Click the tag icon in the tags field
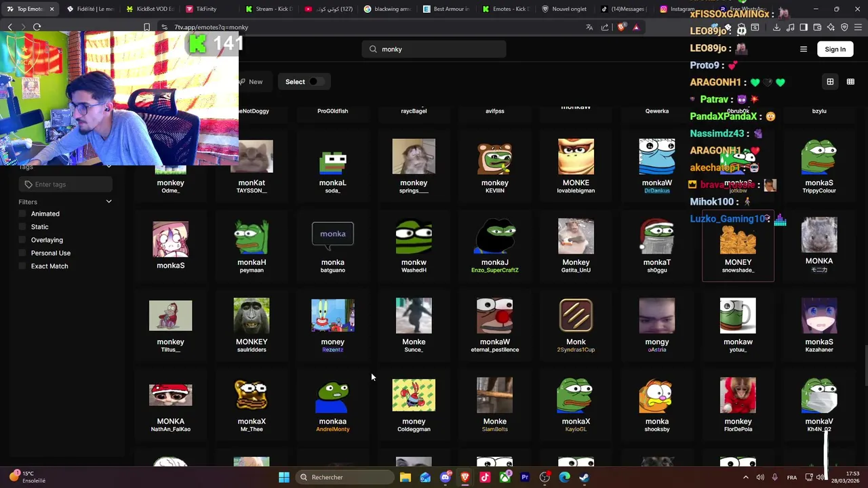This screenshot has height=488, width=868. (x=28, y=184)
